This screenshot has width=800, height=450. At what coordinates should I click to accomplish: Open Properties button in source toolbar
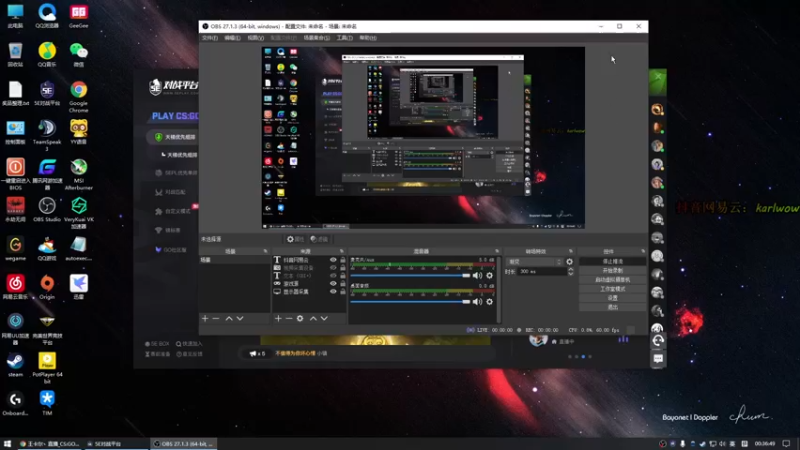(x=295, y=239)
